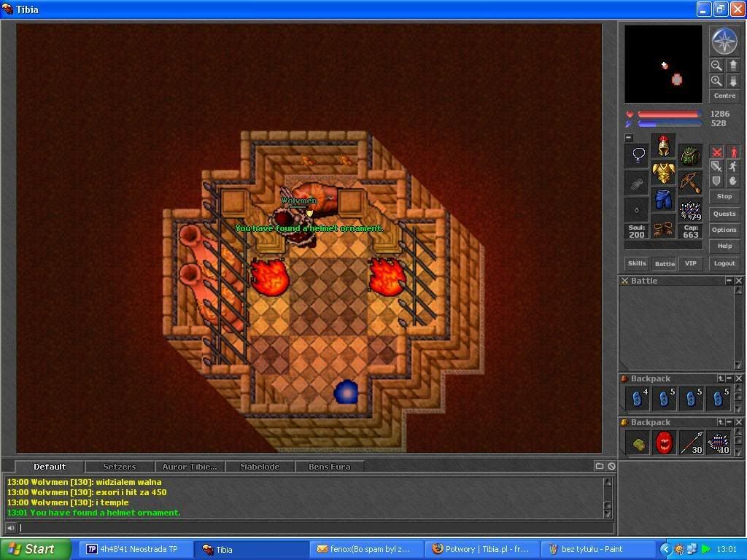
Task: Select the crossbow weapon slot
Action: pos(690,182)
